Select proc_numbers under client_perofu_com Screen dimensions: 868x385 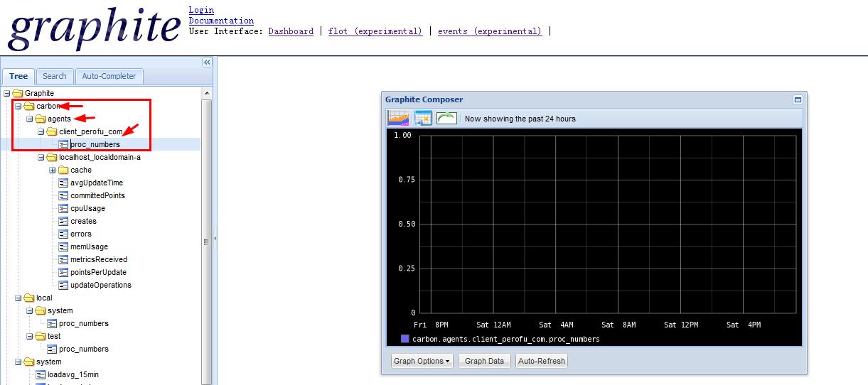click(x=95, y=144)
